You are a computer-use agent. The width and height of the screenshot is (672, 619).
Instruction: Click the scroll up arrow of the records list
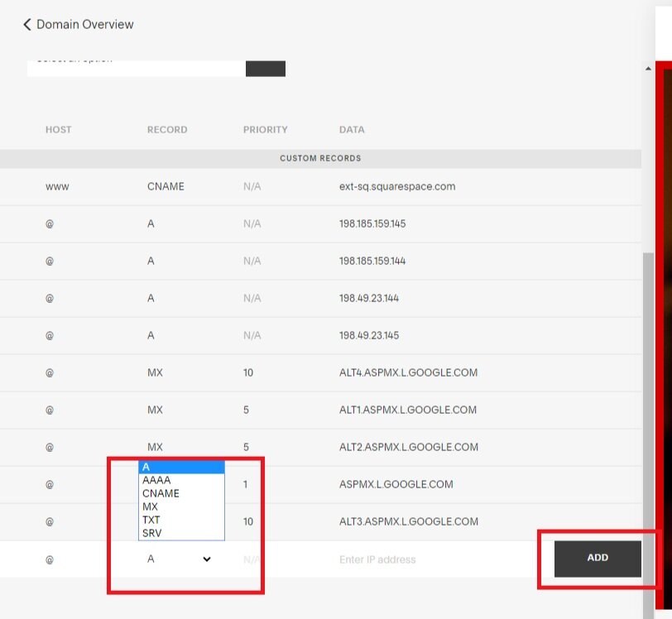[x=648, y=69]
